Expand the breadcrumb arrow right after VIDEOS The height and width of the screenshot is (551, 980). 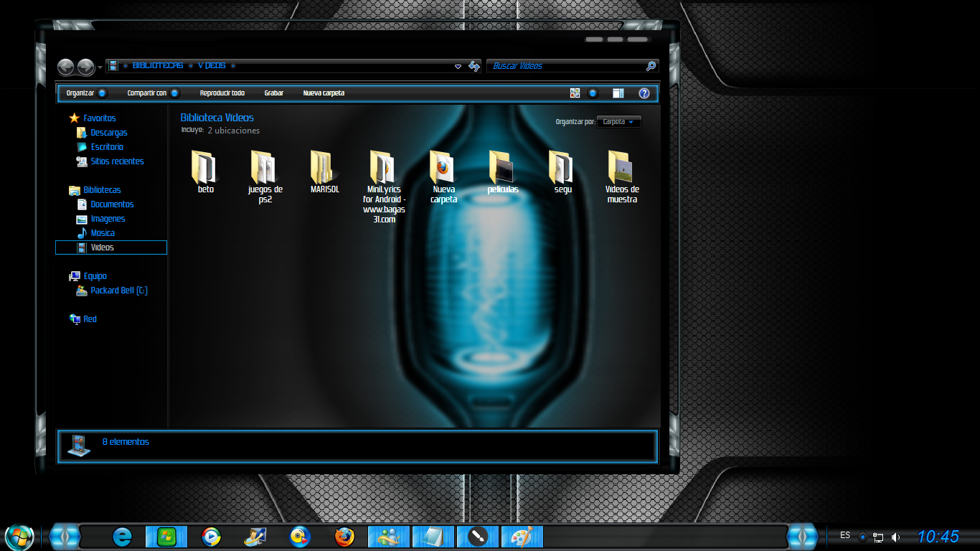click(233, 66)
